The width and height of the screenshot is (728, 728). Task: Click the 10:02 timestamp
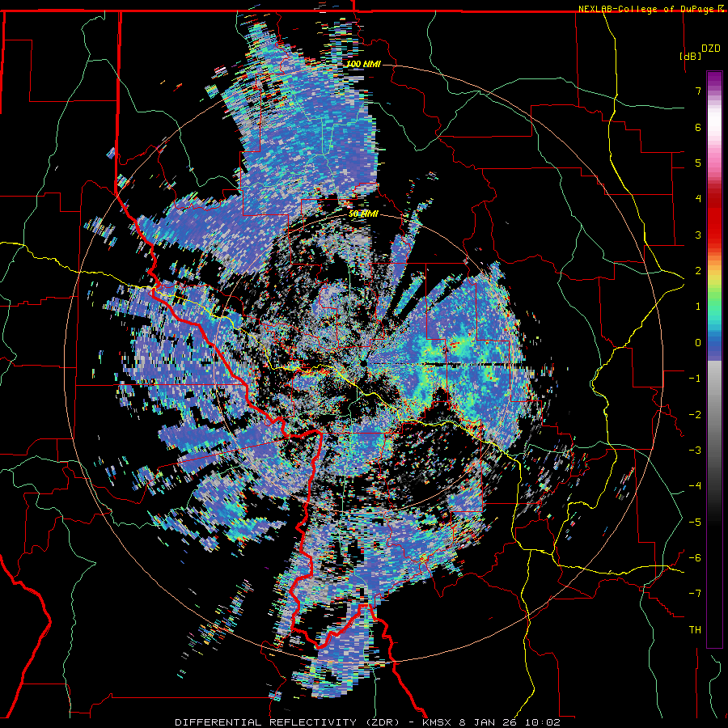(x=543, y=722)
